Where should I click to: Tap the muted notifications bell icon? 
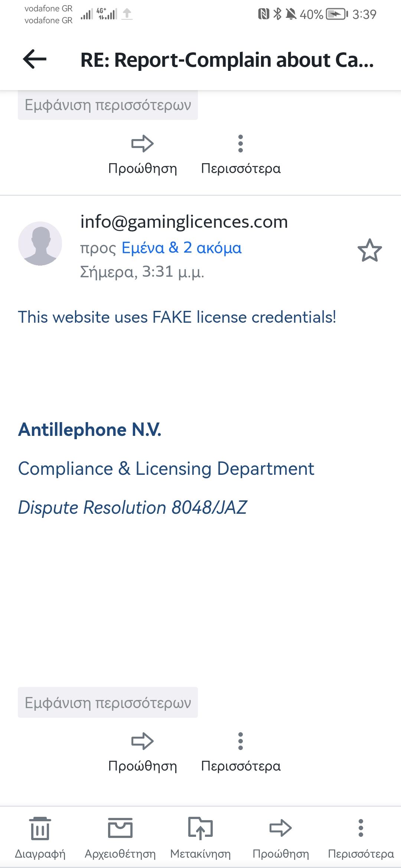click(291, 14)
